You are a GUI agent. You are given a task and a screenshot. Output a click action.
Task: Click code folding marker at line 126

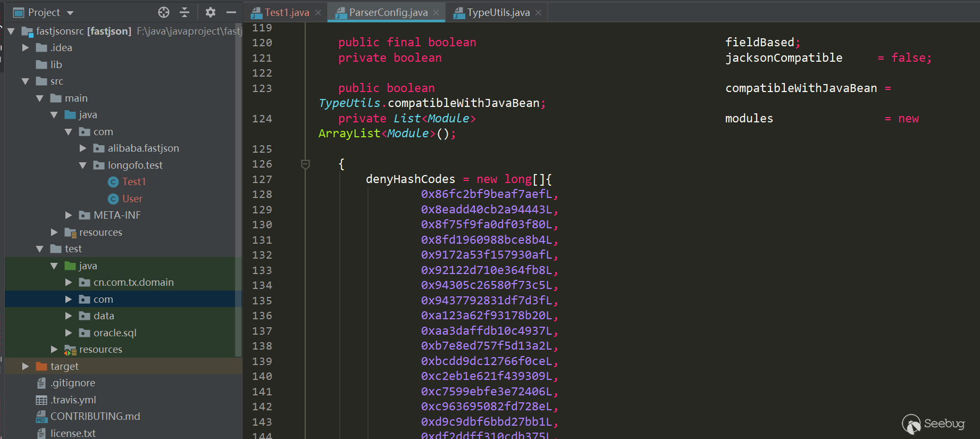click(x=305, y=164)
